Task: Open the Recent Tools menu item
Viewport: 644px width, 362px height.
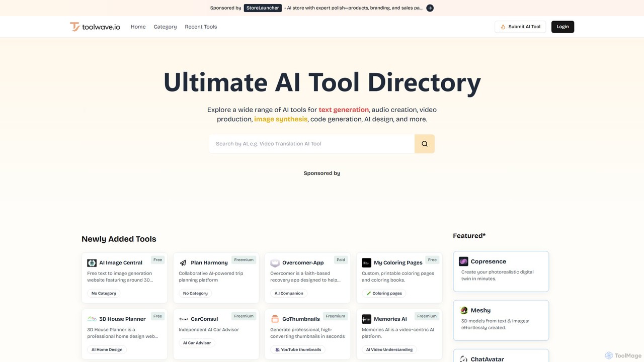Action: pyautogui.click(x=201, y=27)
